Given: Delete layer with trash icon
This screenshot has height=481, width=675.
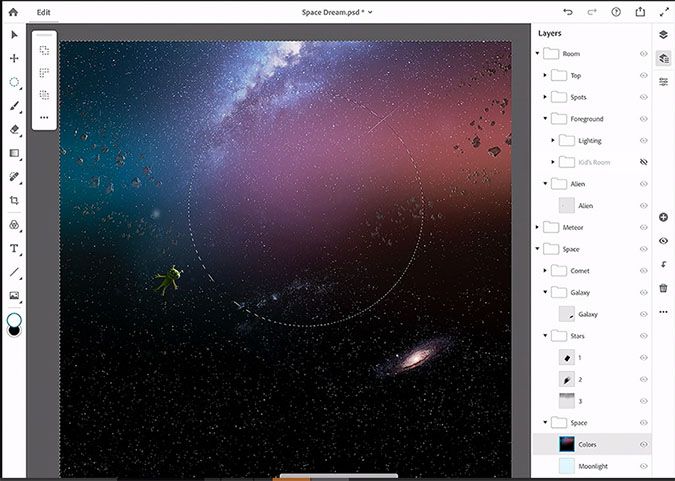Looking at the screenshot, I should click(x=663, y=288).
